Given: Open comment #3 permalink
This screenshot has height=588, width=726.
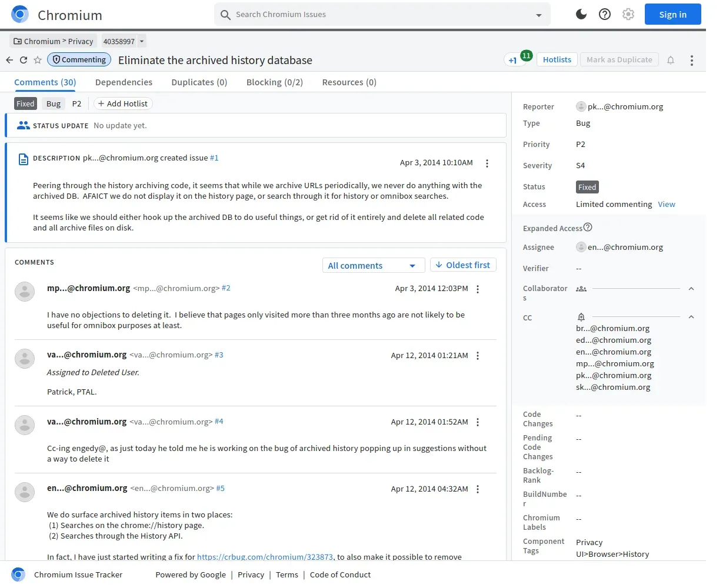Looking at the screenshot, I should [x=219, y=355].
